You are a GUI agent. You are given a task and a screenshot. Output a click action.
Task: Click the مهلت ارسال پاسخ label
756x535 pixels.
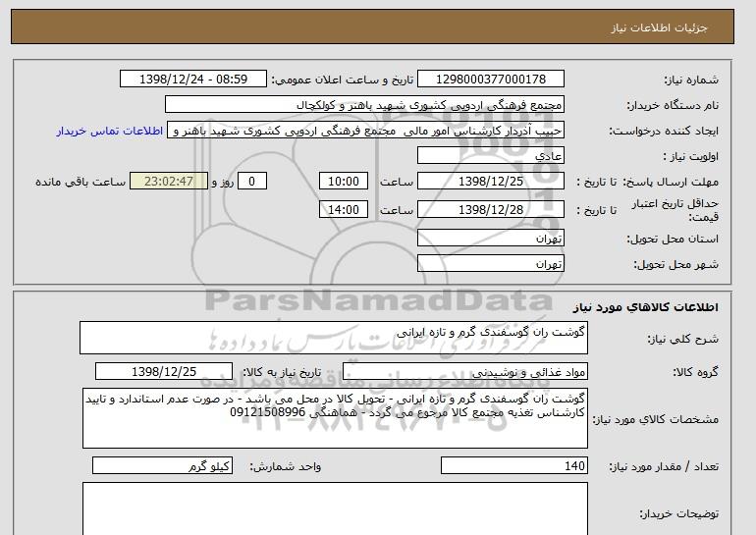point(671,183)
